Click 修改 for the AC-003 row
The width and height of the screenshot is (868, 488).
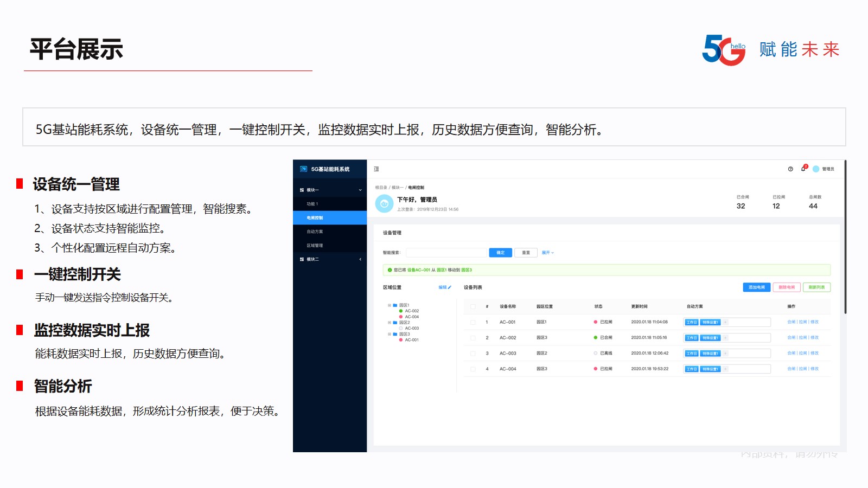[814, 354]
